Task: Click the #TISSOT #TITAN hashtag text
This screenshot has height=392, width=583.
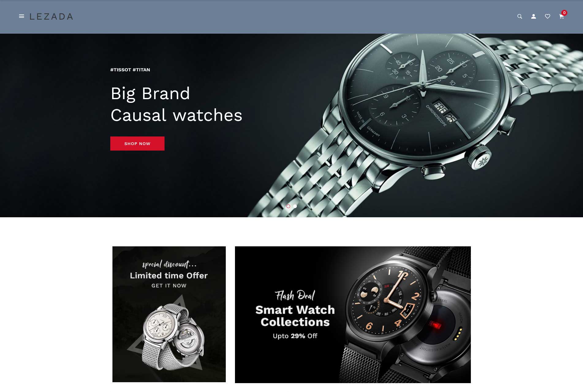Action: pos(130,70)
